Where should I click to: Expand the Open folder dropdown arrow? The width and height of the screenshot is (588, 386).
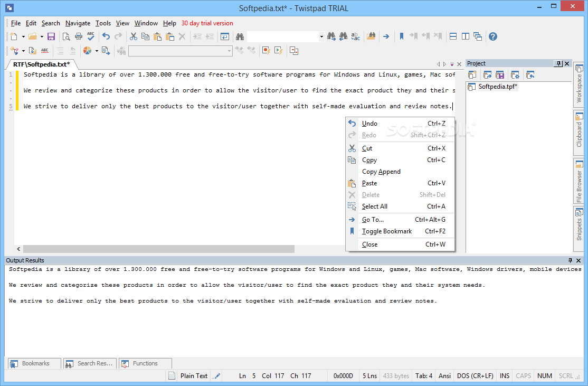[42, 37]
